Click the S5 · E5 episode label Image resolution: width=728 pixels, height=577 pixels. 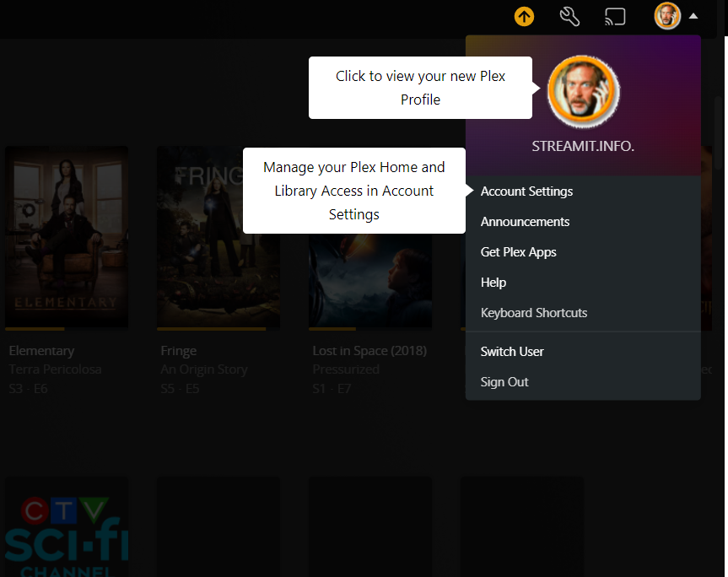click(x=181, y=389)
